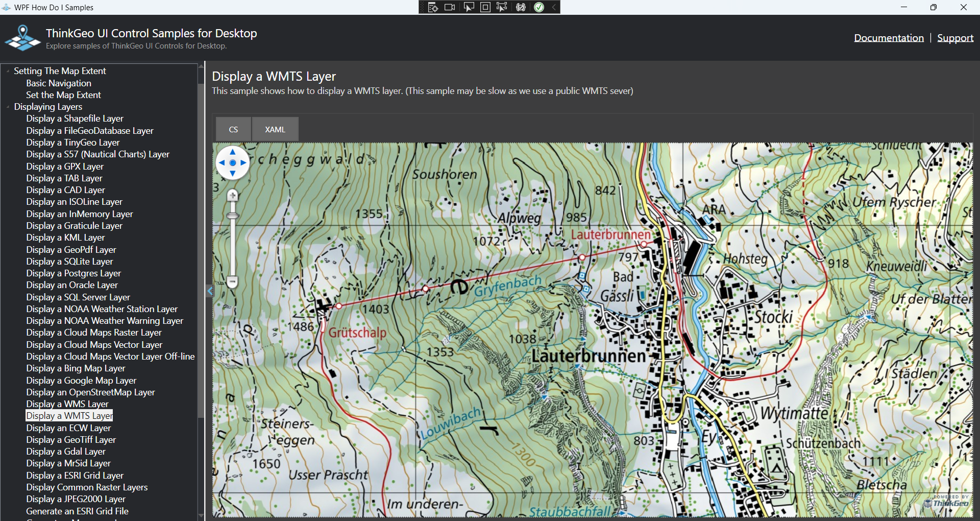Collapse the sample list side panel
Image resolution: width=980 pixels, height=521 pixels.
[x=209, y=291]
